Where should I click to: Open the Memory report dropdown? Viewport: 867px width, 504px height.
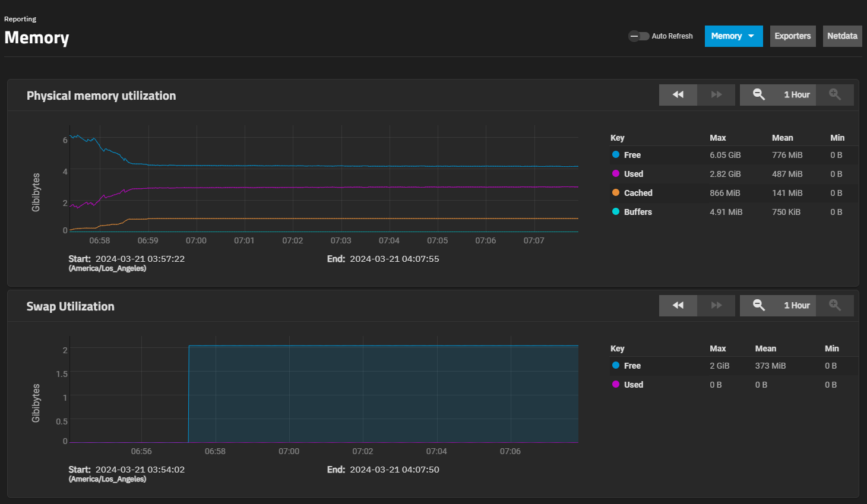tap(733, 36)
